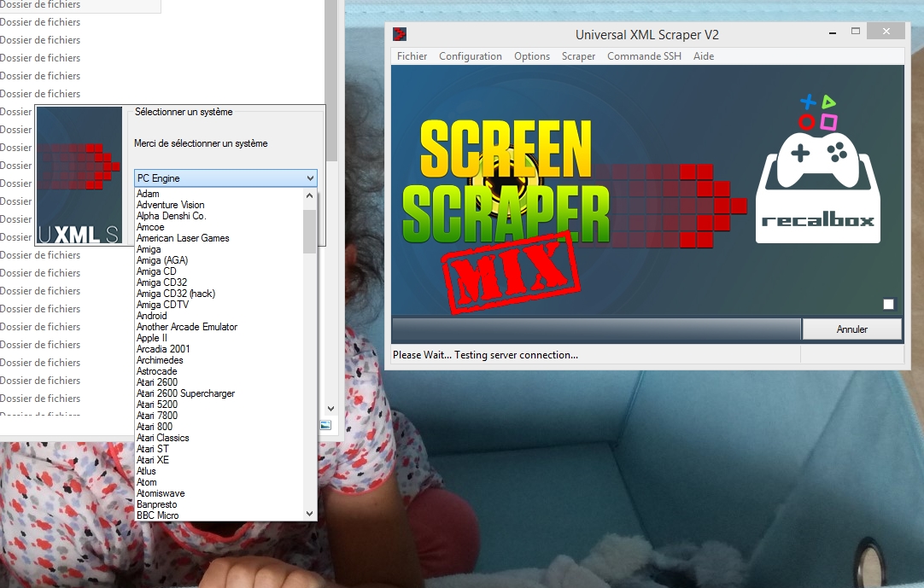This screenshot has height=588, width=924.
Task: Select the plain Amiga CD32 entry
Action: 219,282
